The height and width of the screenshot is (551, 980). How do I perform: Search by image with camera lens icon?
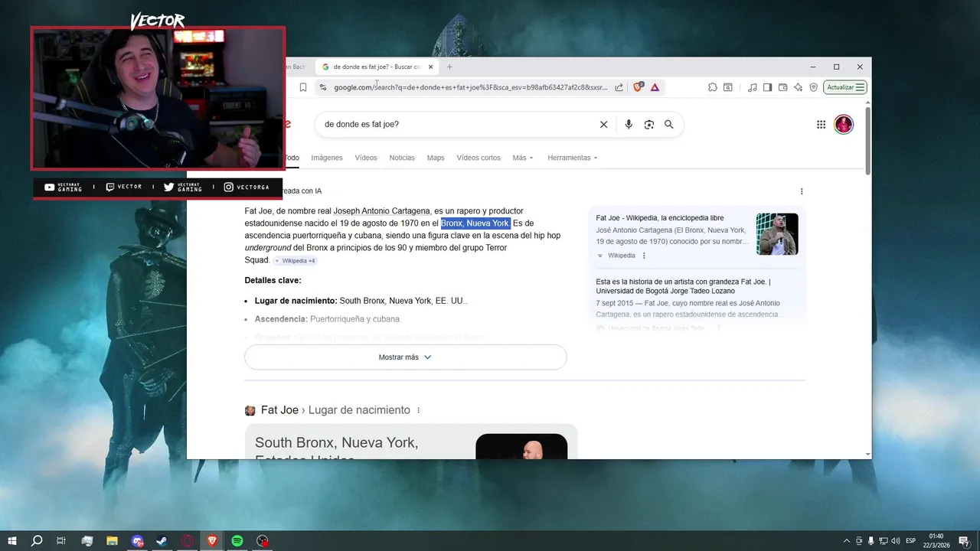coord(648,124)
